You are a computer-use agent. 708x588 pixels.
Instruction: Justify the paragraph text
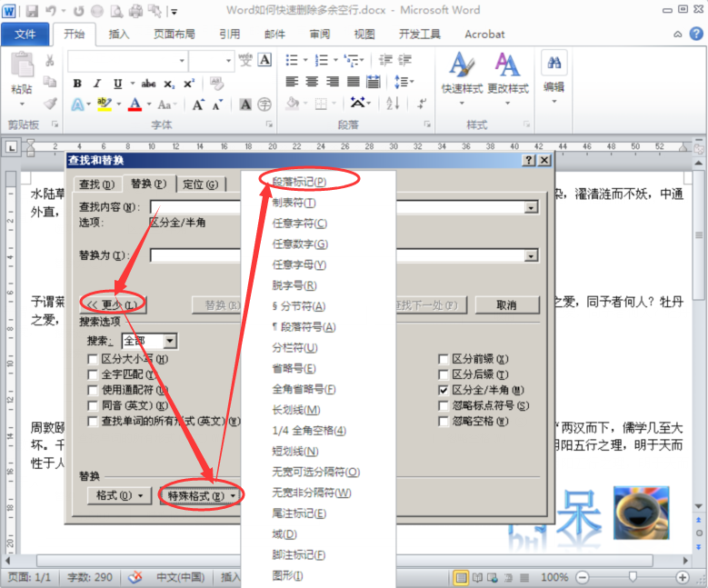(354, 82)
